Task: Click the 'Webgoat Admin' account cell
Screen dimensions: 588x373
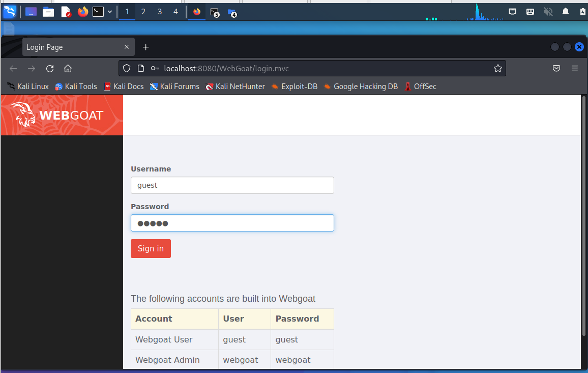Action: pos(175,360)
